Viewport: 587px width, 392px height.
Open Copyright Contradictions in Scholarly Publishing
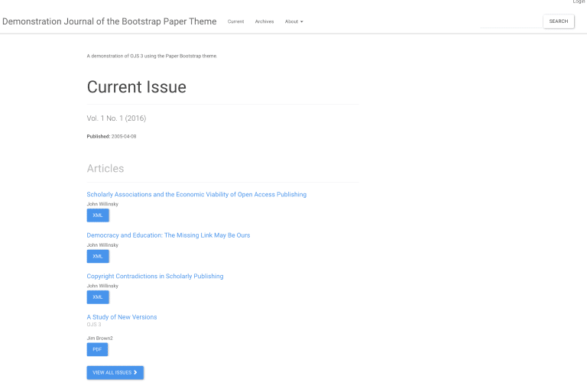[155, 276]
